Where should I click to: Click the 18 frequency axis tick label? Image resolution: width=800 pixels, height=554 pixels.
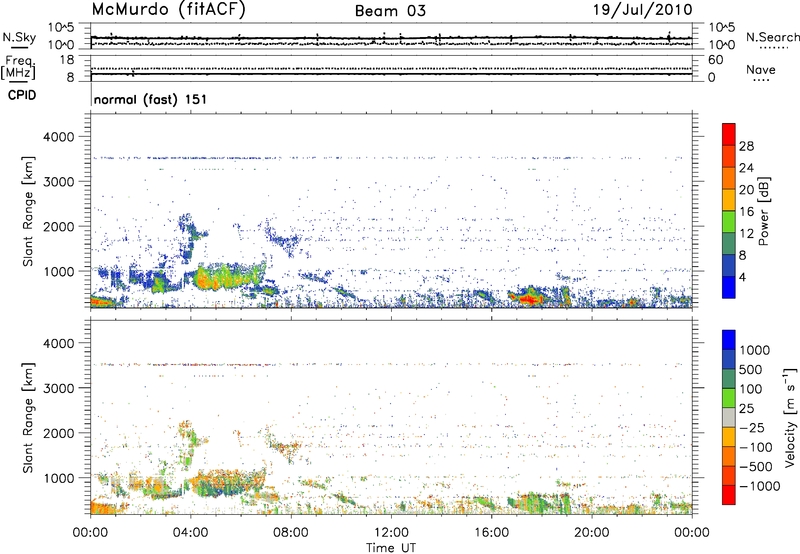67,60
